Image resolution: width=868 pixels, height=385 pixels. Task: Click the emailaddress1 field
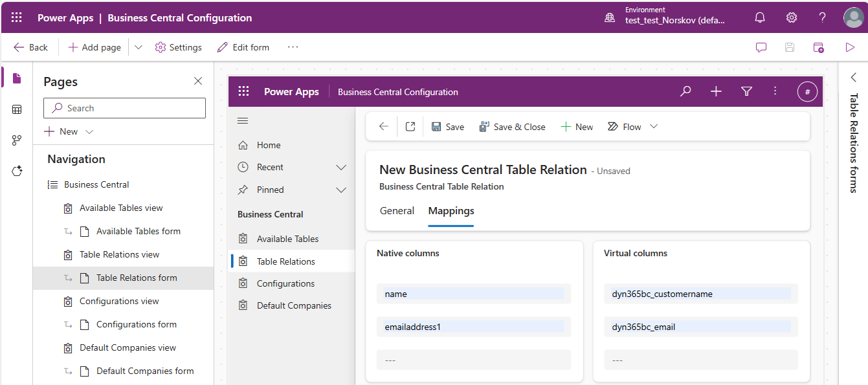click(474, 327)
